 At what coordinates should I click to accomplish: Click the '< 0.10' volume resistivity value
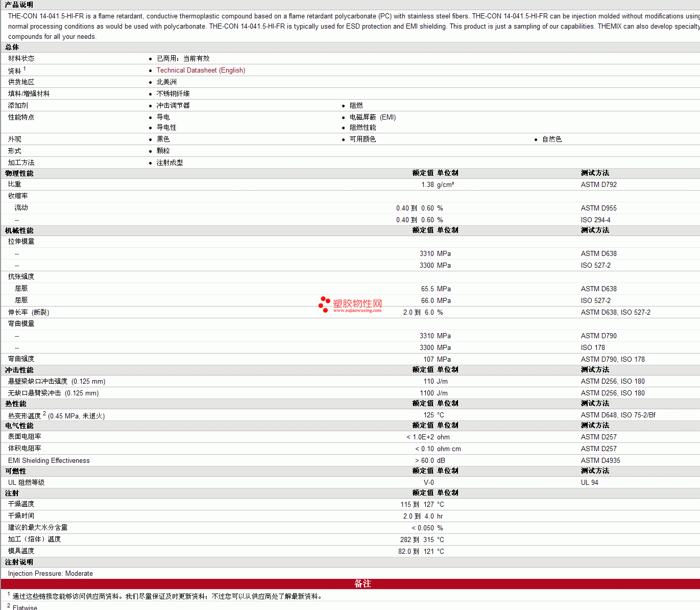click(x=425, y=449)
